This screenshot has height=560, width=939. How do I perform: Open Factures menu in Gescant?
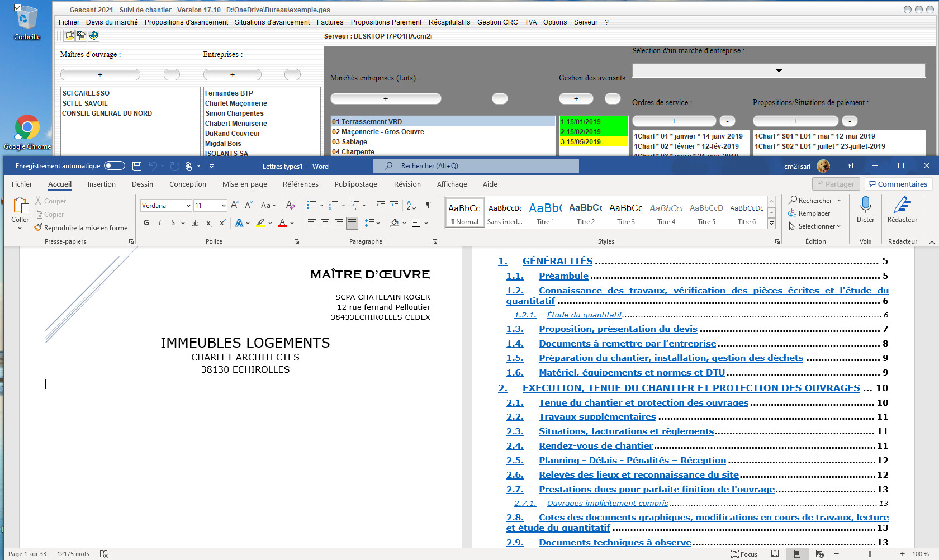pos(330,22)
